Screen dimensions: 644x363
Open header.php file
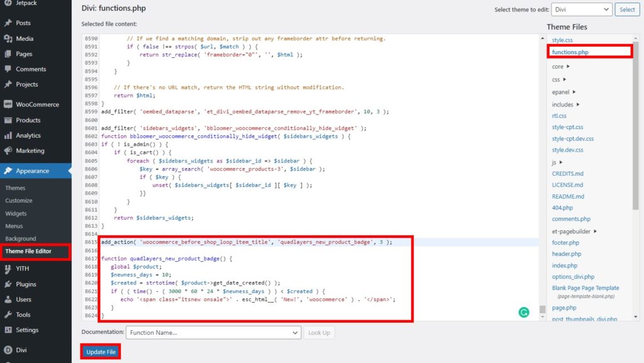(x=567, y=254)
